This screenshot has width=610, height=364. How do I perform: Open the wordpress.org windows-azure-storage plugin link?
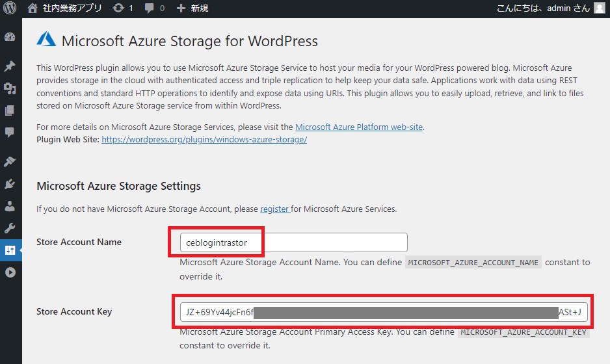(204, 139)
